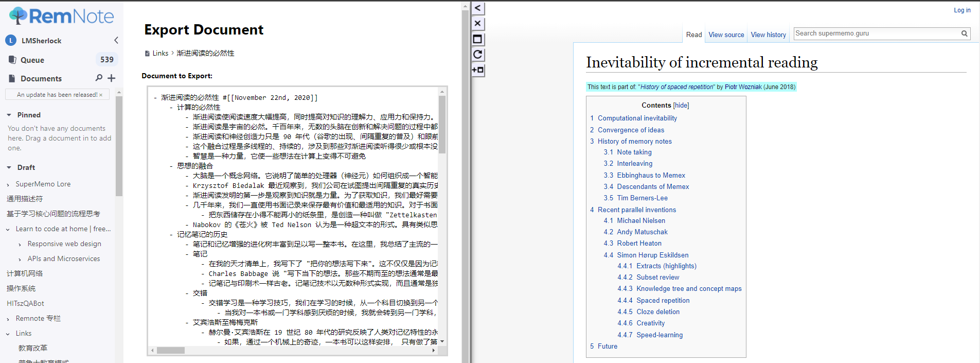The image size is (980, 363).
Task: Expand the SuperMemo Lore document
Action: [x=8, y=184]
